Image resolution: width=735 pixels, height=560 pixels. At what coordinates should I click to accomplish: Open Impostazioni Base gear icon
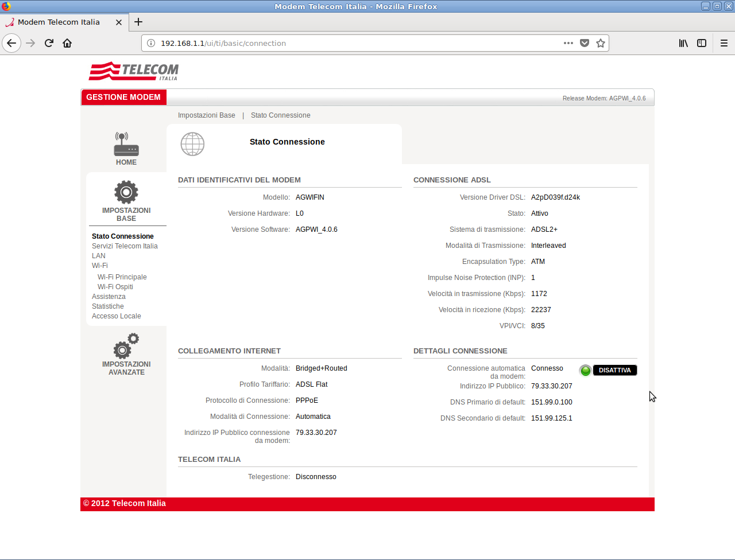click(x=126, y=192)
